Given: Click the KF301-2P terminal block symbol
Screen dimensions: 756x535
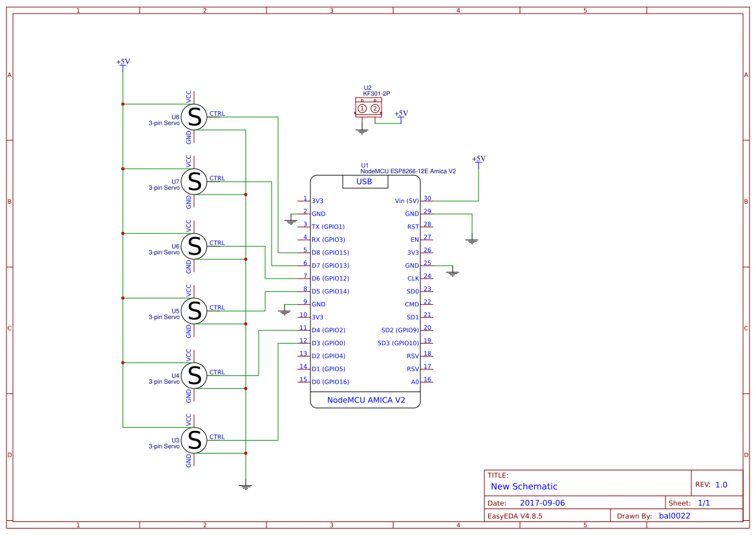Looking at the screenshot, I should [x=369, y=107].
